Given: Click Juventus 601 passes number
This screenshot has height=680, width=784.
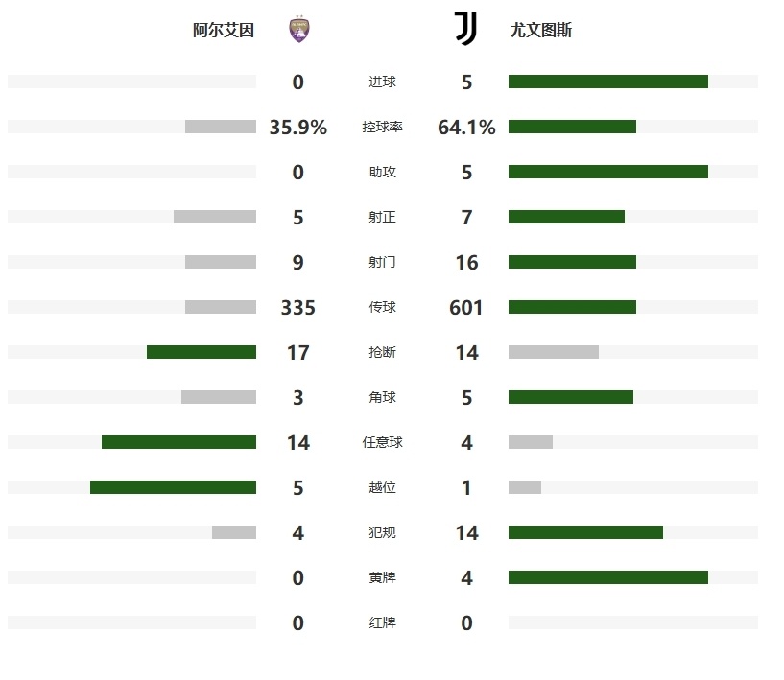Looking at the screenshot, I should 466,307.
